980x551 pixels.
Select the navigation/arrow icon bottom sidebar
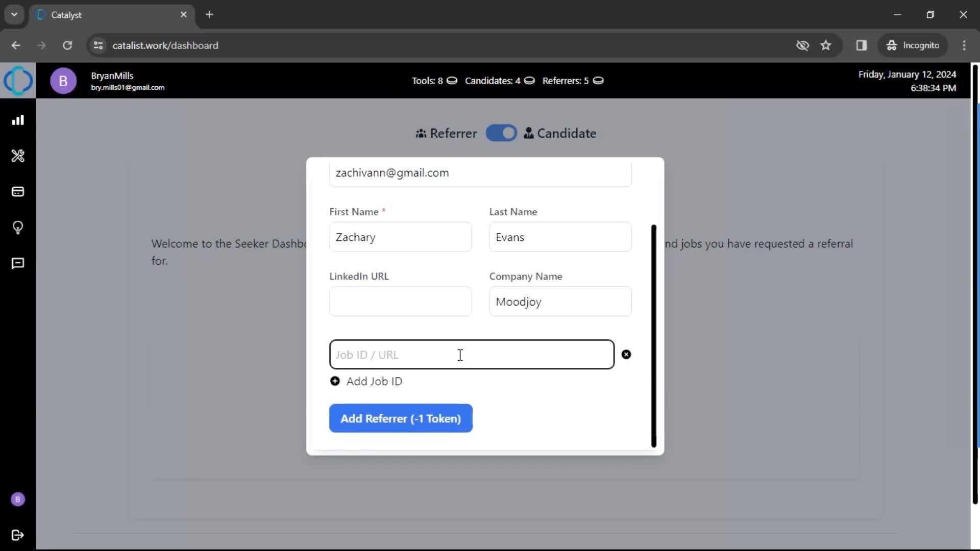click(18, 535)
